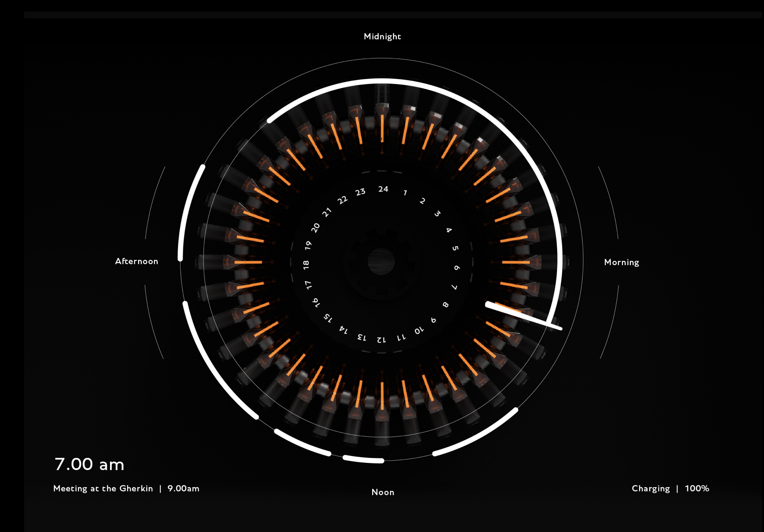Click the Midnight label at top
Viewport: 764px width, 532px height.
tap(382, 37)
